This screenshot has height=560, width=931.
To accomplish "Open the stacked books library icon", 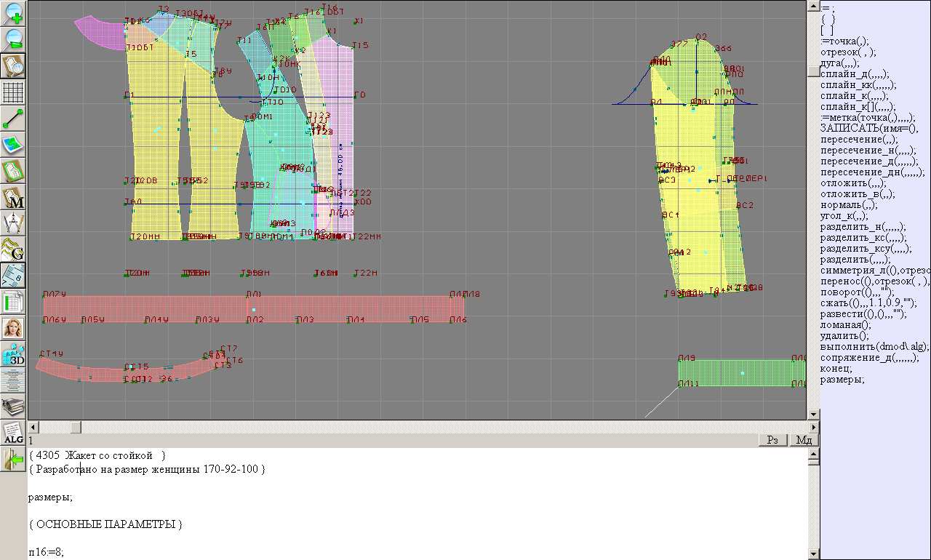I will click(14, 405).
